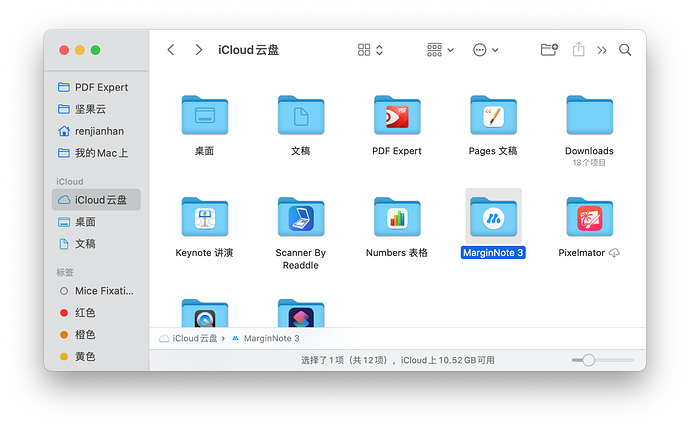The height and width of the screenshot is (428, 690).
Task: Create a new folder via toolbar icon
Action: point(549,50)
